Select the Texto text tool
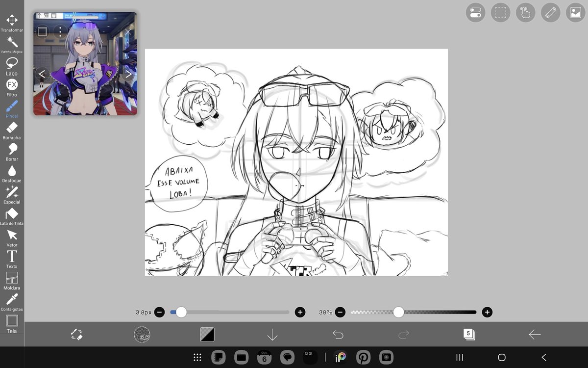This screenshot has width=588, height=368. click(12, 259)
